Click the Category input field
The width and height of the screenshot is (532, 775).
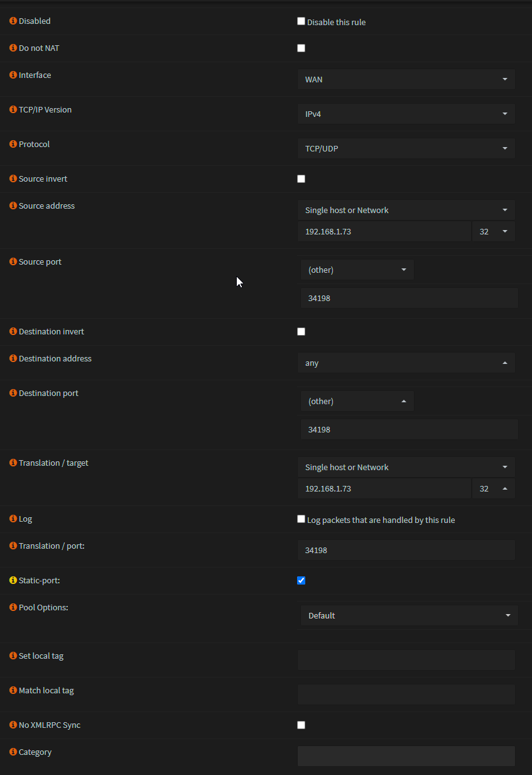click(406, 756)
